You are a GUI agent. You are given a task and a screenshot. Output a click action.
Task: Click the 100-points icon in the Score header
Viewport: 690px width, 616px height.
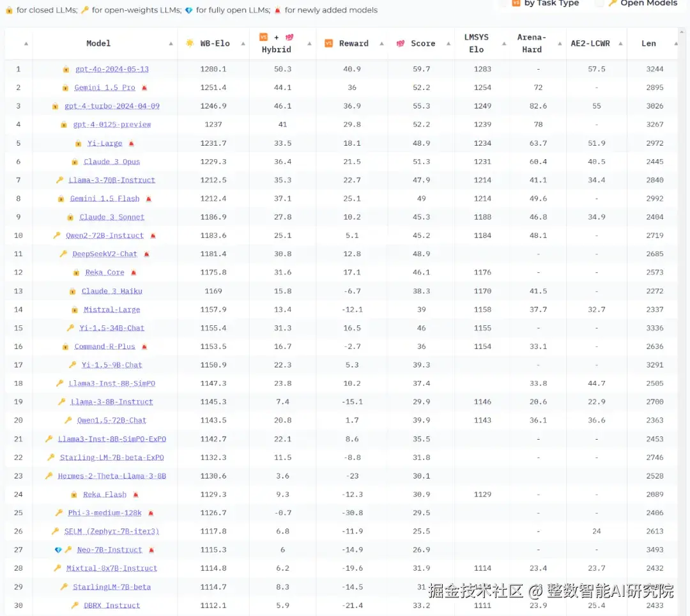(x=401, y=43)
